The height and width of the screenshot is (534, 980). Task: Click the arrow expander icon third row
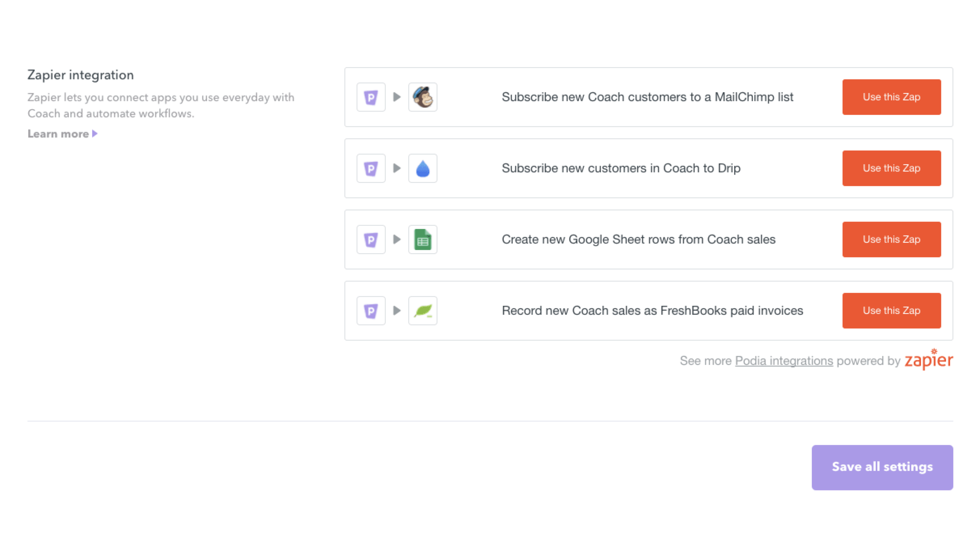[x=396, y=239]
